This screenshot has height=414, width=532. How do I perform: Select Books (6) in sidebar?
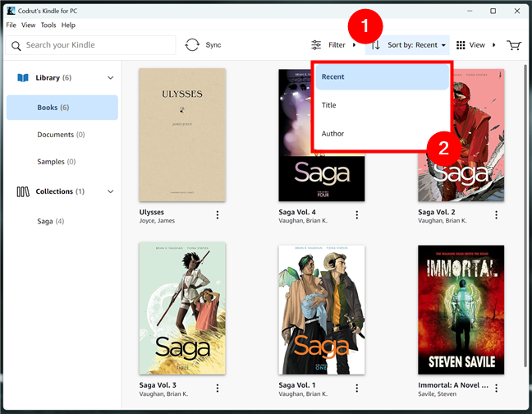click(62, 108)
